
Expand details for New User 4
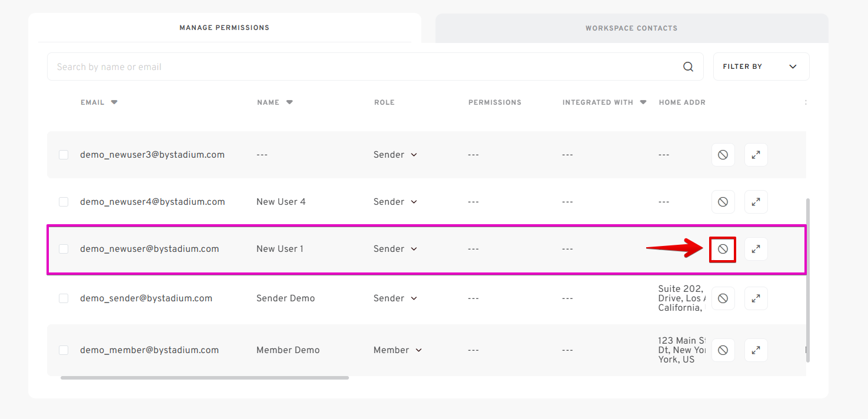[756, 202]
